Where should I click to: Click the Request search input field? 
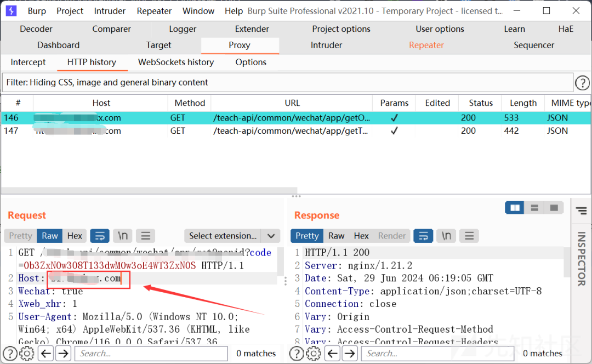coord(151,354)
